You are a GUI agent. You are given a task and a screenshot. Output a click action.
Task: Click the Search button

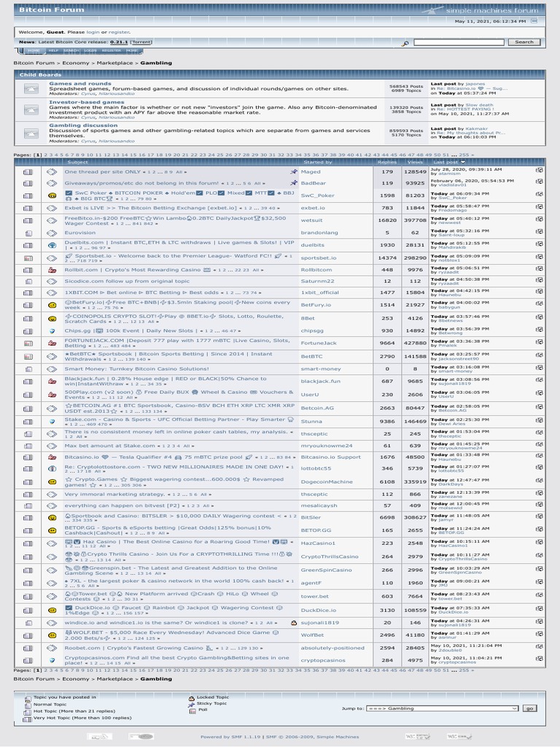tap(524, 42)
